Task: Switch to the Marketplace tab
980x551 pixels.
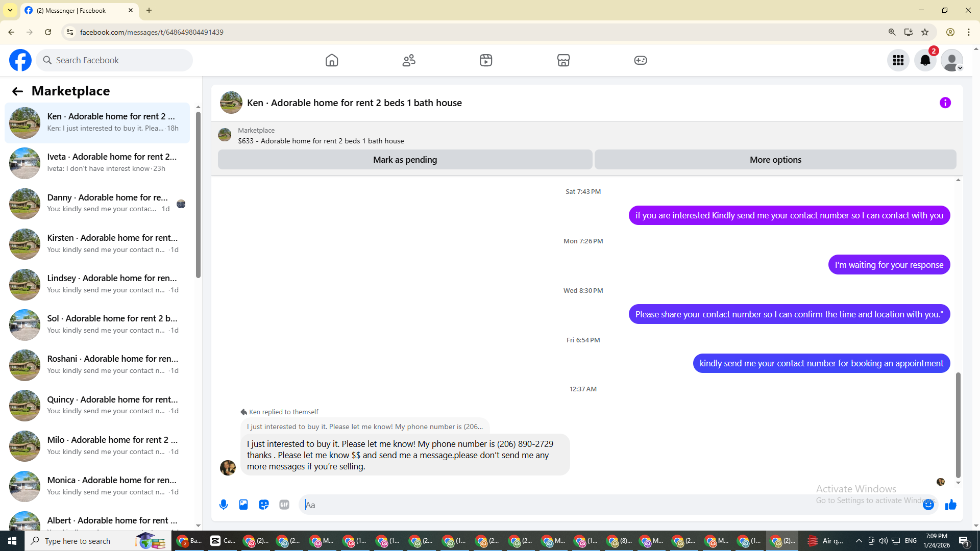Action: pyautogui.click(x=563, y=60)
